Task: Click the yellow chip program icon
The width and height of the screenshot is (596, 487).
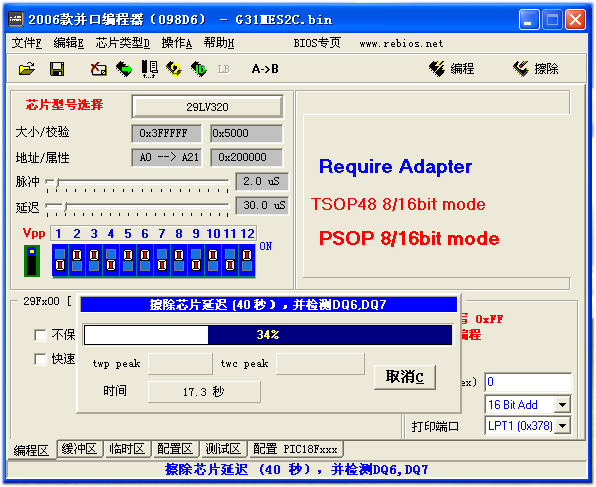Action: pos(174,69)
